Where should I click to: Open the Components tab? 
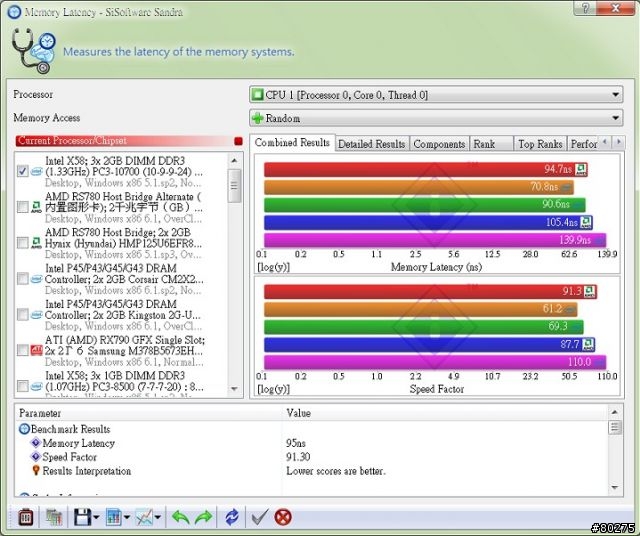439,144
